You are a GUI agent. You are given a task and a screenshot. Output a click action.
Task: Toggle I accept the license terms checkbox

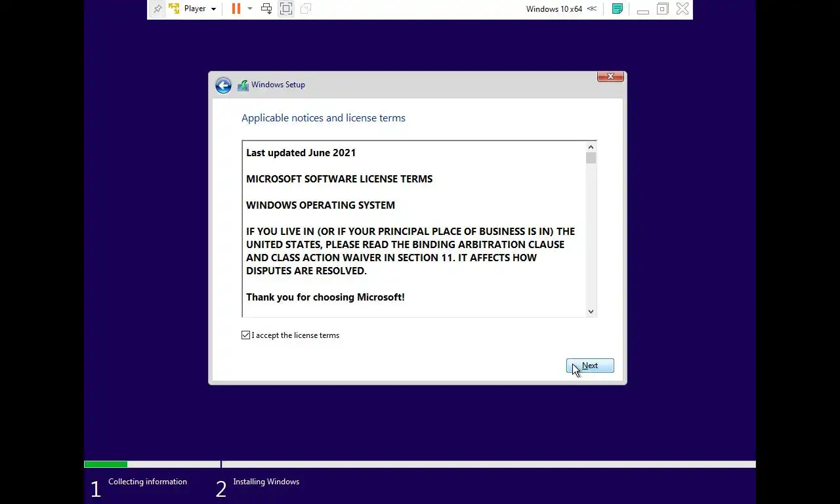[245, 335]
